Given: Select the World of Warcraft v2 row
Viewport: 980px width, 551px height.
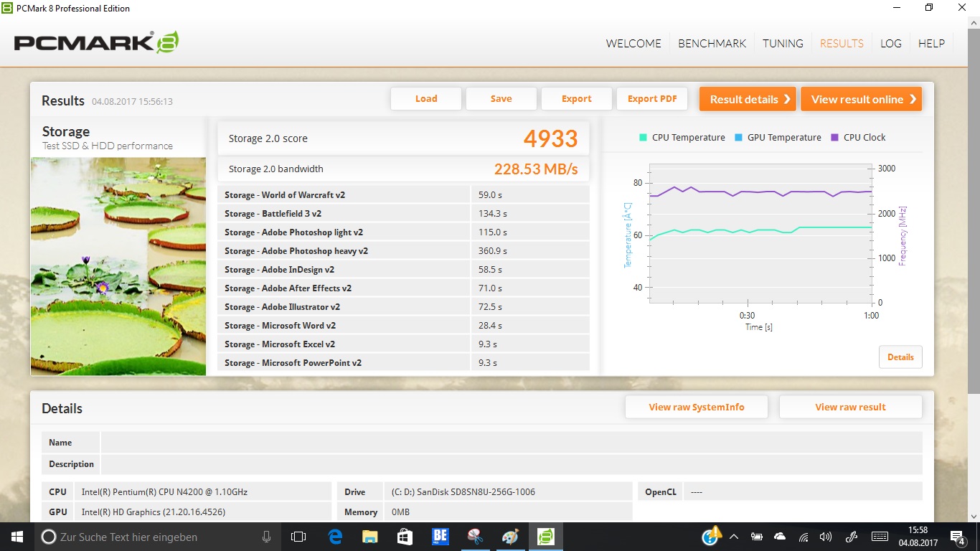Looking at the screenshot, I should [403, 194].
